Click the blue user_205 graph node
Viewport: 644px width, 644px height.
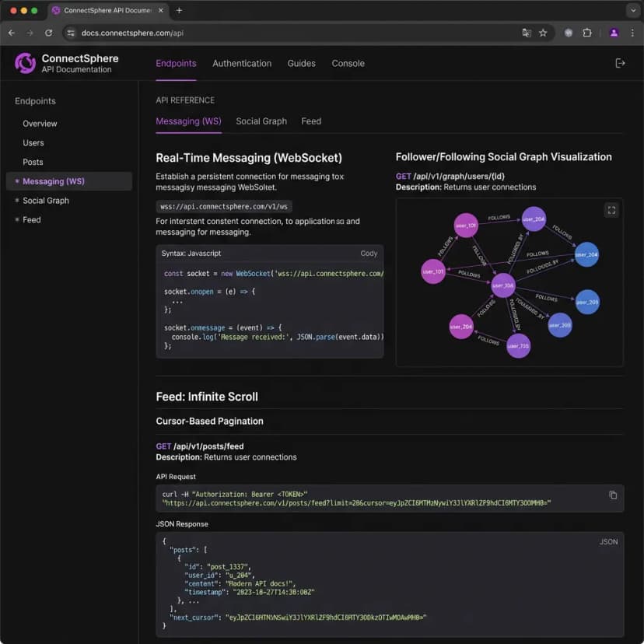click(x=587, y=302)
